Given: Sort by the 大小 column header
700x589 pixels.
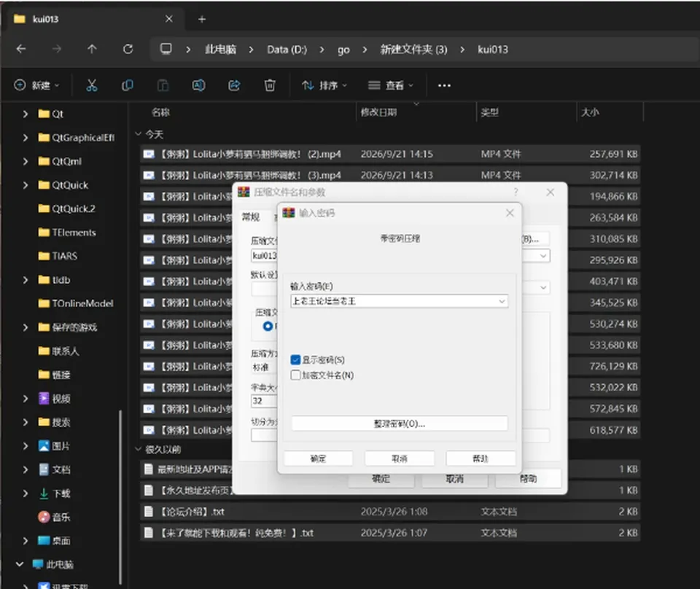Looking at the screenshot, I should click(590, 112).
